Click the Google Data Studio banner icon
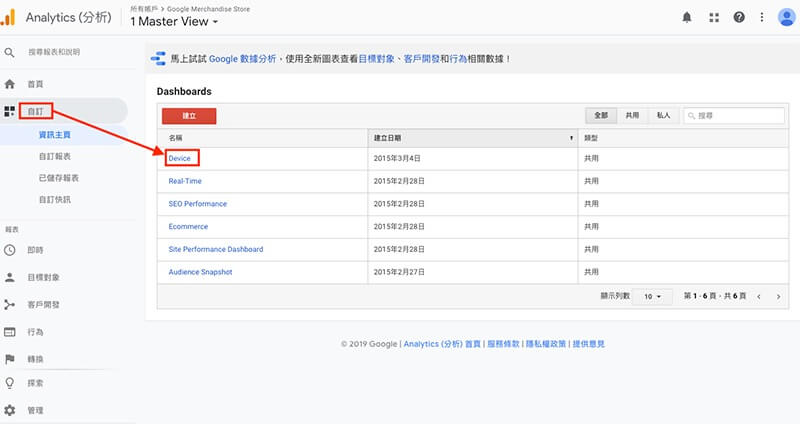Screen dimensions: 800x424 click(159, 59)
